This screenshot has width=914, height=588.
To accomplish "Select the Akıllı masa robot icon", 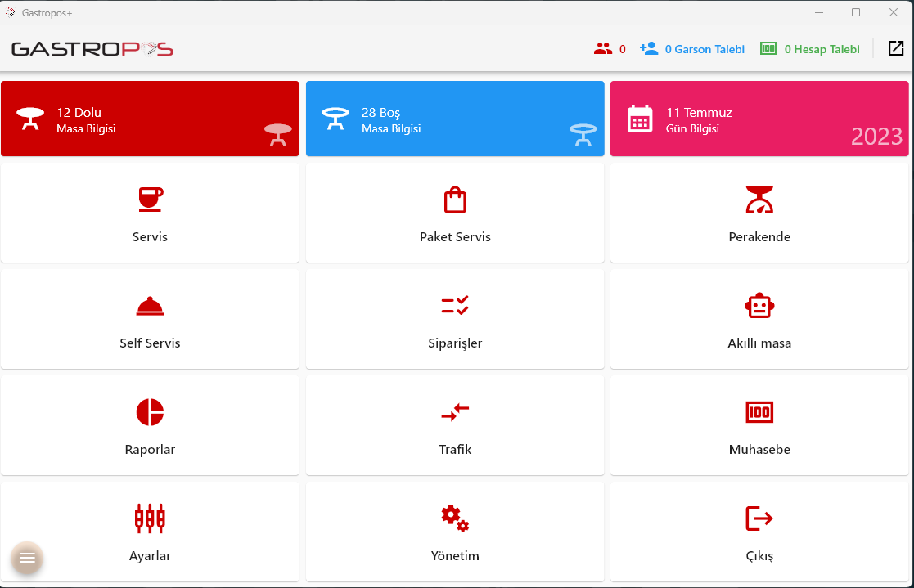I will pos(759,306).
